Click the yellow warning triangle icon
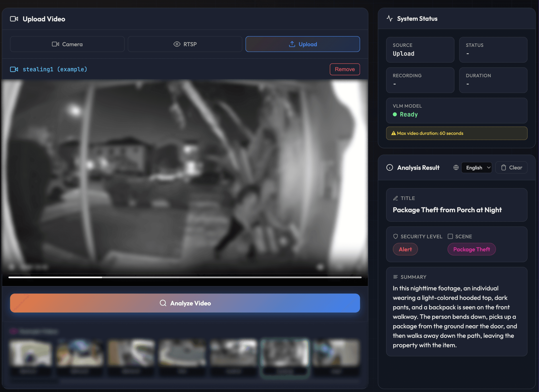The height and width of the screenshot is (392, 539). click(x=393, y=133)
